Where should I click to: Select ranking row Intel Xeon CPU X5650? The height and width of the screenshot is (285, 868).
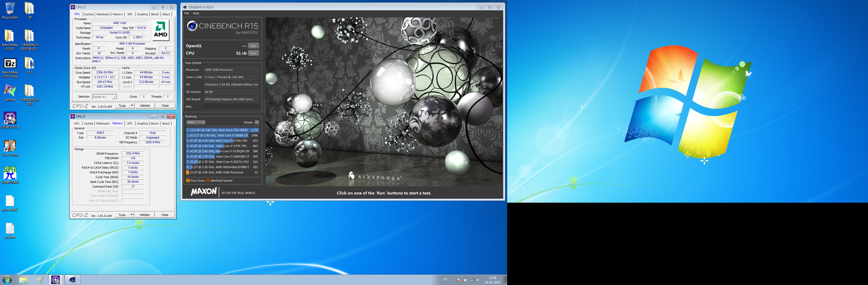click(x=222, y=130)
